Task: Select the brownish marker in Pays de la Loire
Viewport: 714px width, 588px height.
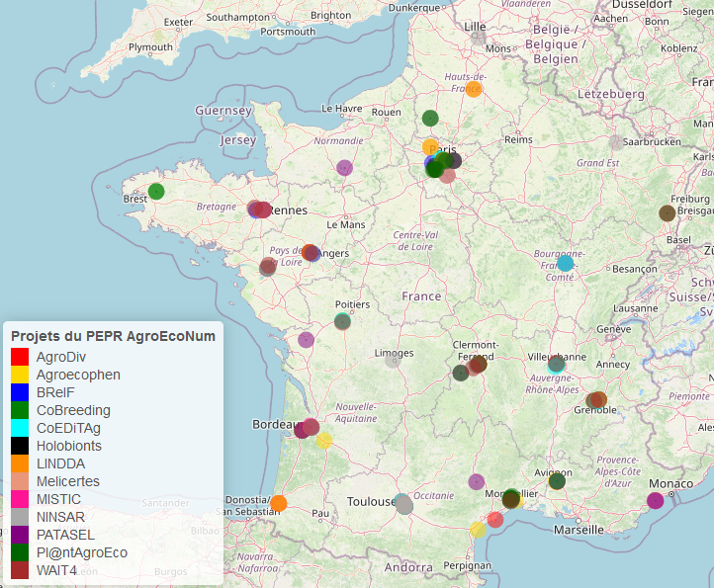Action: [268, 266]
